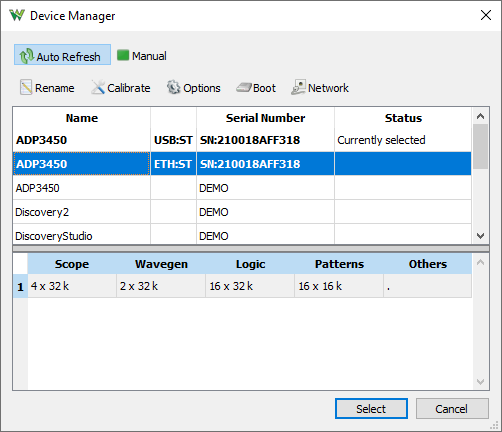Click the WaveForms logo icon in title bar
Image resolution: width=502 pixels, height=432 pixels.
point(17,15)
